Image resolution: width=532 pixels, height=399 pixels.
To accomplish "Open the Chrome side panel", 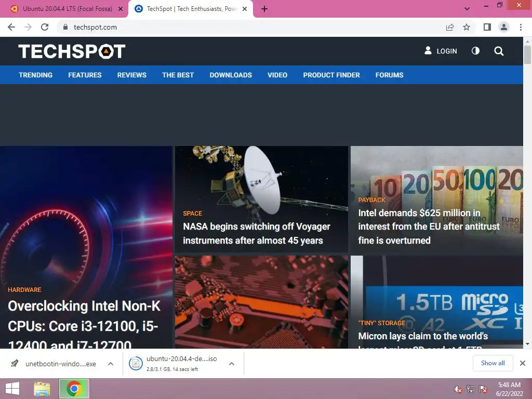I will pos(487,27).
